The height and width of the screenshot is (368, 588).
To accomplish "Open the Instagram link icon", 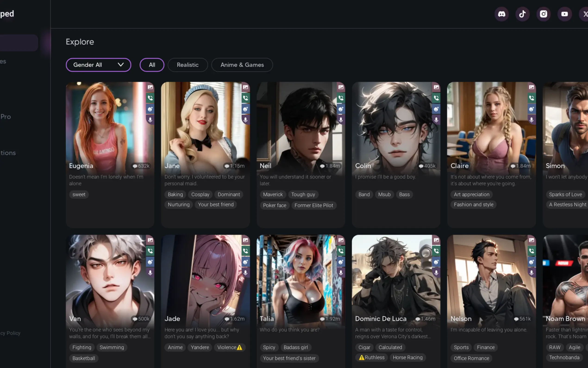I will [543, 14].
